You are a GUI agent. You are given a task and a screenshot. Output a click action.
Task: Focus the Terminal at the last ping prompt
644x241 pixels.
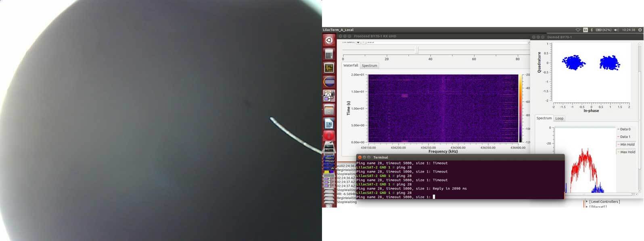pyautogui.click(x=434, y=197)
